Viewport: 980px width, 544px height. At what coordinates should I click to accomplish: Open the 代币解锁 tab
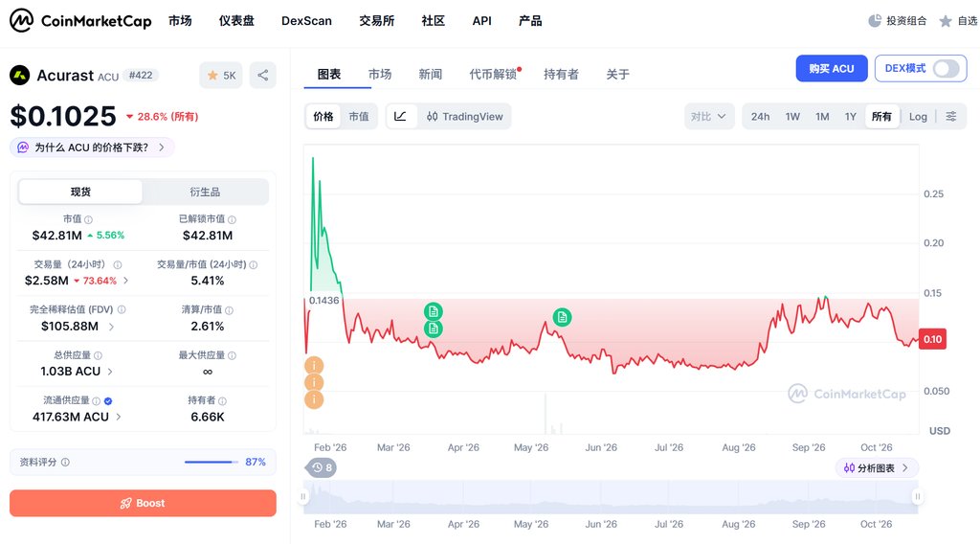click(x=494, y=75)
